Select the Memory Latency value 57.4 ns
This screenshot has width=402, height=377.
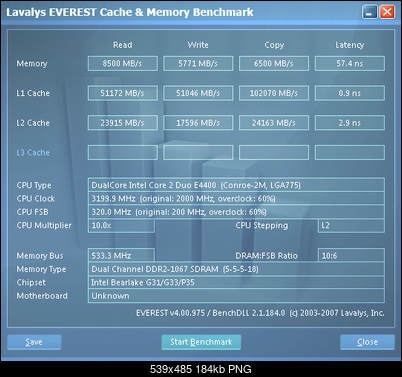click(x=350, y=63)
